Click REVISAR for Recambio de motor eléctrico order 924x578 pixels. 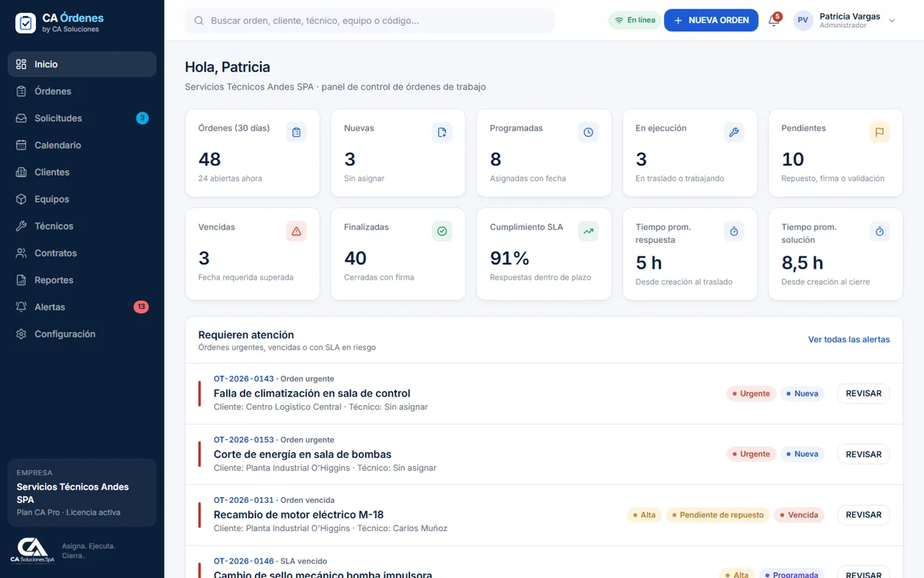pyautogui.click(x=863, y=515)
